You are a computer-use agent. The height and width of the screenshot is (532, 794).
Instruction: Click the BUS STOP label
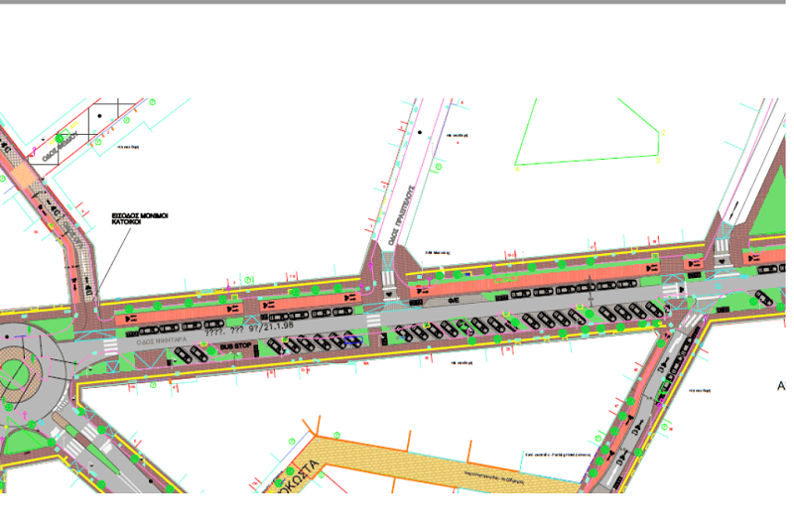point(235,346)
